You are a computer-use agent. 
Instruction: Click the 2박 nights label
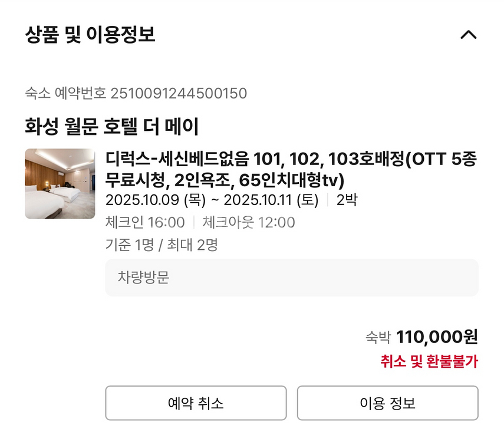pos(347,200)
